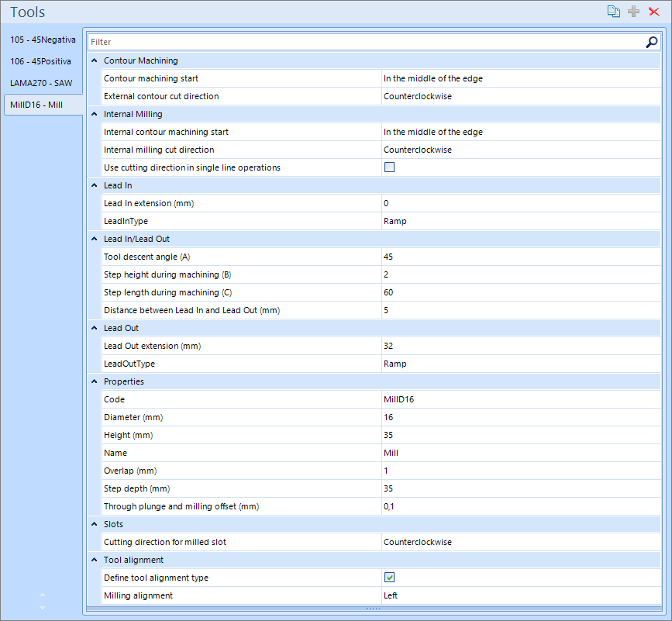Click the Step depth (mm) label
This screenshot has width=672, height=621.
pyautogui.click(x=136, y=488)
